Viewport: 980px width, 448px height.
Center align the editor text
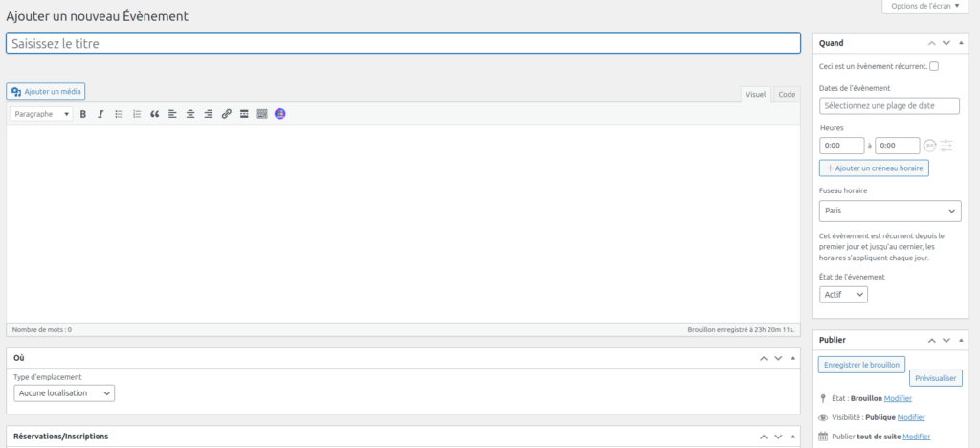tap(190, 114)
